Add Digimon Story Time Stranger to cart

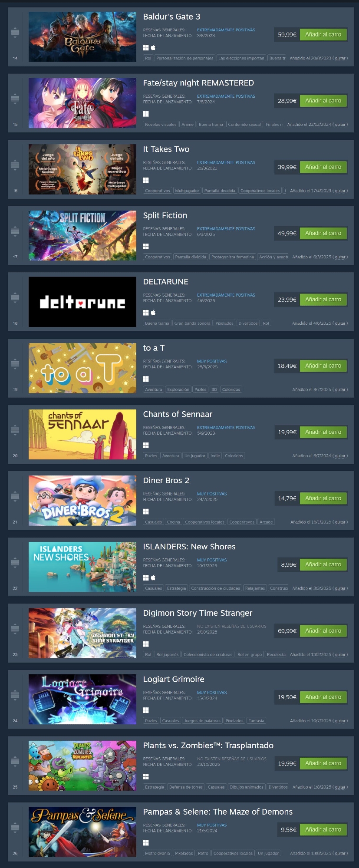pos(323,630)
